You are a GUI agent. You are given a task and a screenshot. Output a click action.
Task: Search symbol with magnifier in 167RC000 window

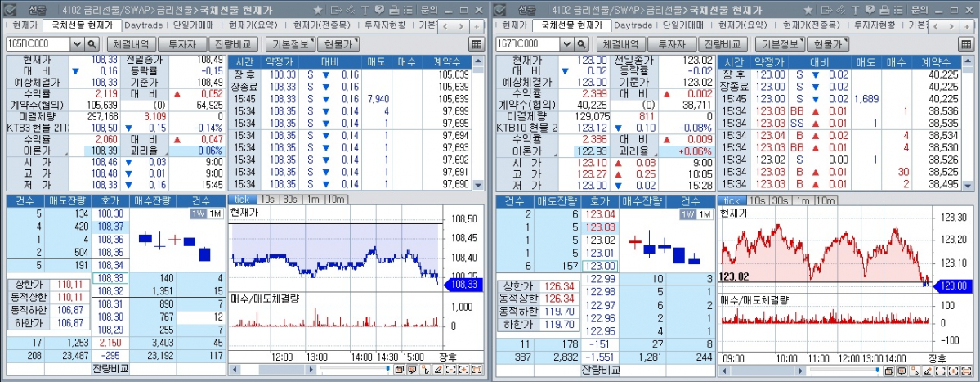581,44
